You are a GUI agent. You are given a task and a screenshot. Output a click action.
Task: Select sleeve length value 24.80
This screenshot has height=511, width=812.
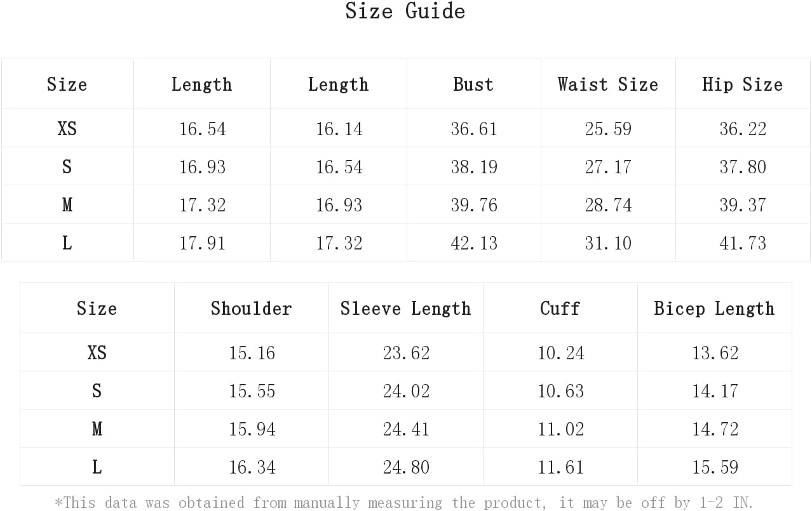pos(406,467)
